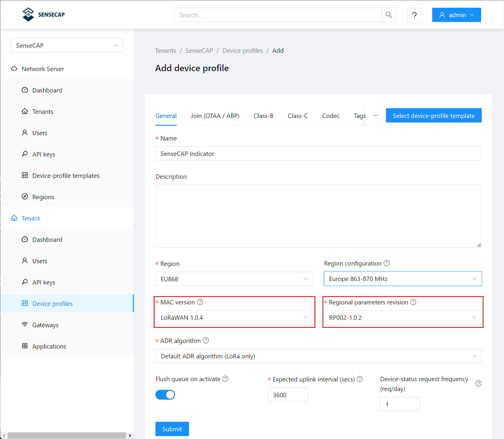This screenshot has width=504, height=439.
Task: Switch to the Tags tab
Action: coord(359,116)
